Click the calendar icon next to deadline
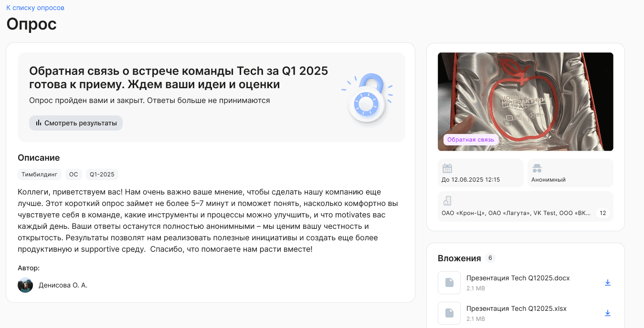This screenshot has width=644, height=328. point(447,168)
